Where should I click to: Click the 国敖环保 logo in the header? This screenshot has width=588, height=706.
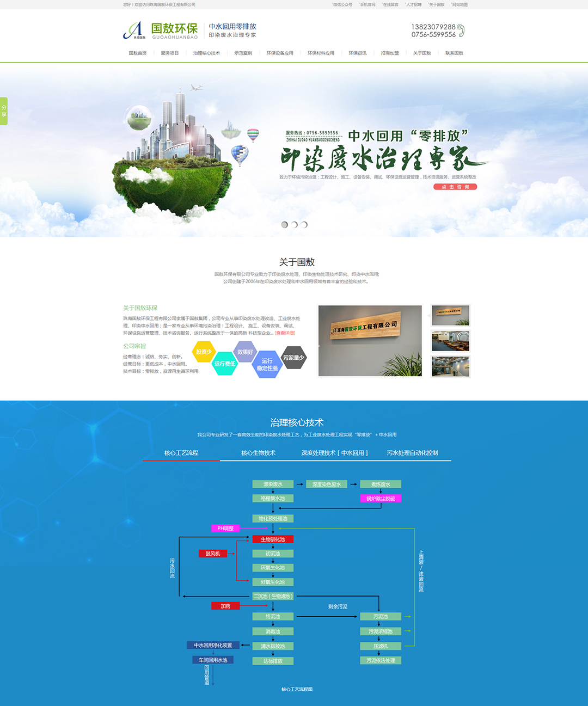161,30
